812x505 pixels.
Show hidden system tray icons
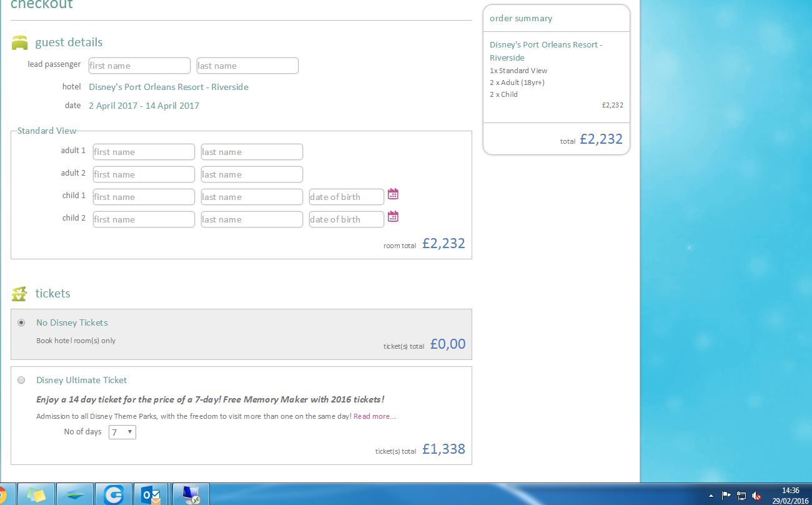click(x=711, y=496)
